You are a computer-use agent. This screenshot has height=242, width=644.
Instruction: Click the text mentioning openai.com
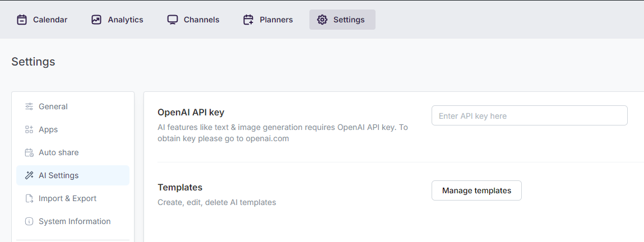click(x=282, y=133)
